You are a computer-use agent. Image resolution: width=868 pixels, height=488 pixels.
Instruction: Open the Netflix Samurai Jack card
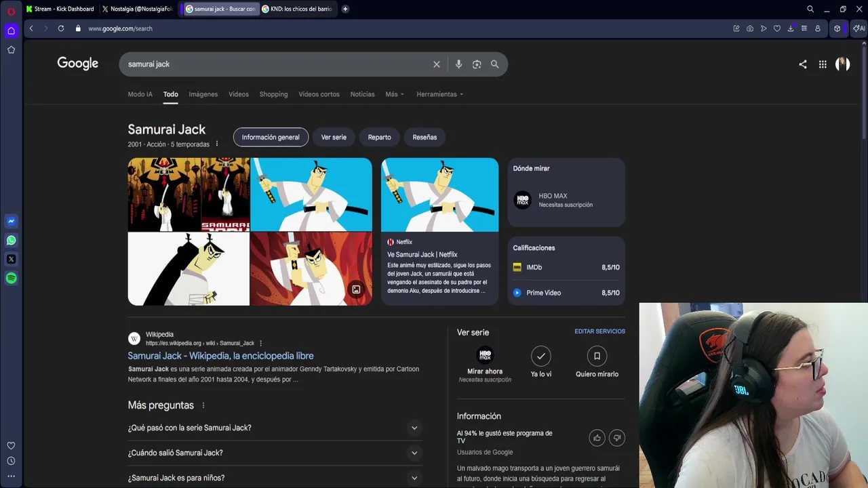439,231
